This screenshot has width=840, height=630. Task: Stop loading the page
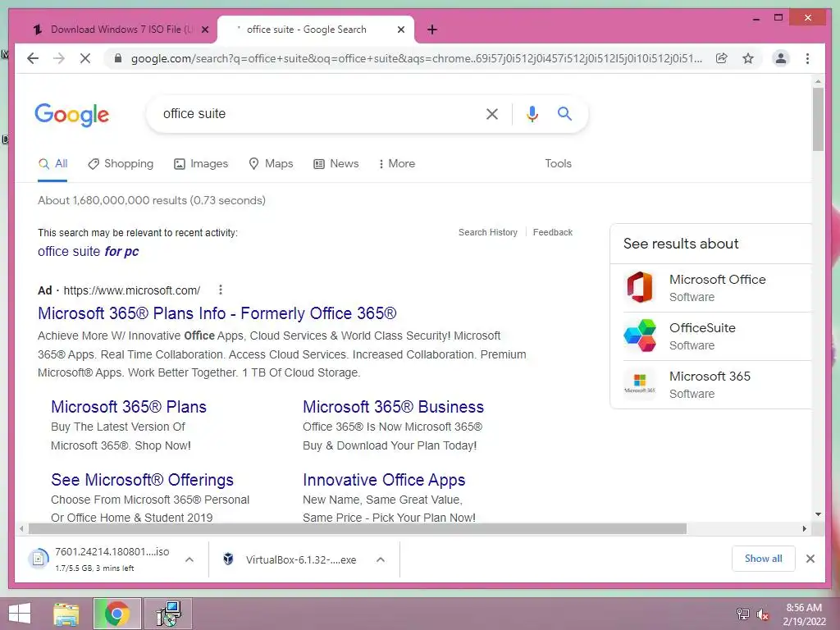tap(85, 58)
